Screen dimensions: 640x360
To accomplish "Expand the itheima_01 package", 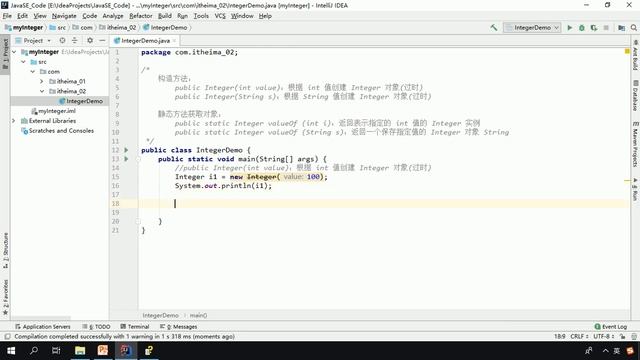I will tap(42, 81).
